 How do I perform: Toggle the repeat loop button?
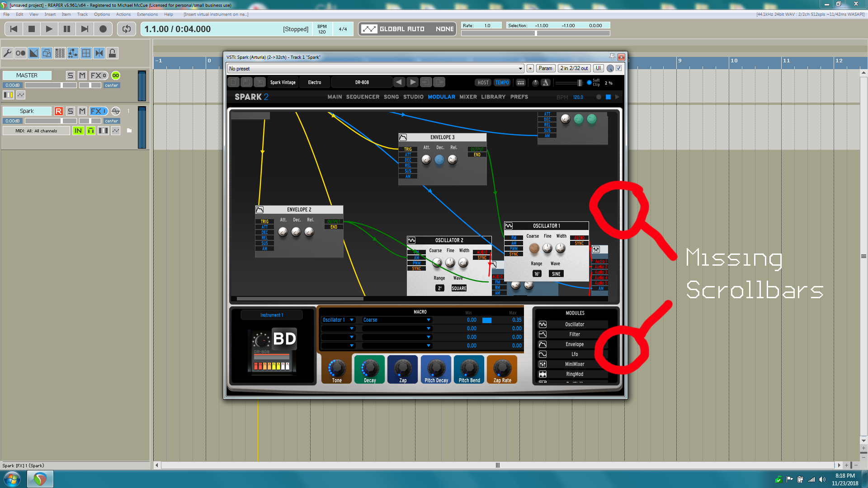coord(127,29)
